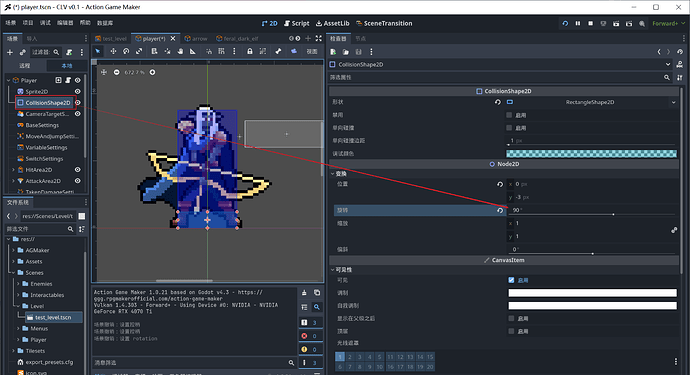The width and height of the screenshot is (690, 375).
Task: Attach a script to the selected node
Action: [69, 52]
